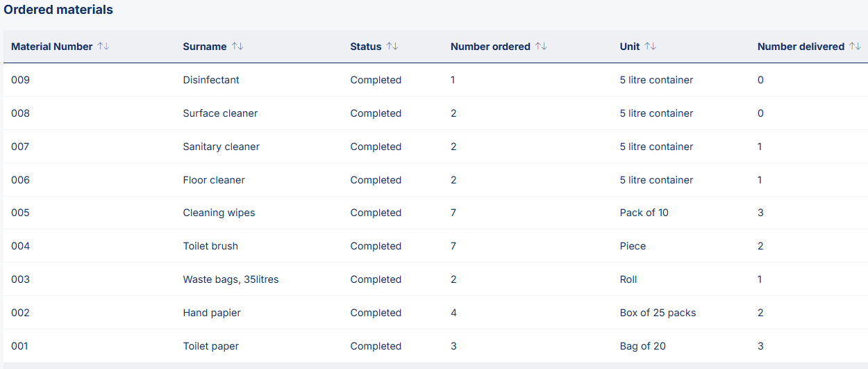This screenshot has height=369, width=868.
Task: Click the Toilet brush row name
Action: (x=210, y=246)
